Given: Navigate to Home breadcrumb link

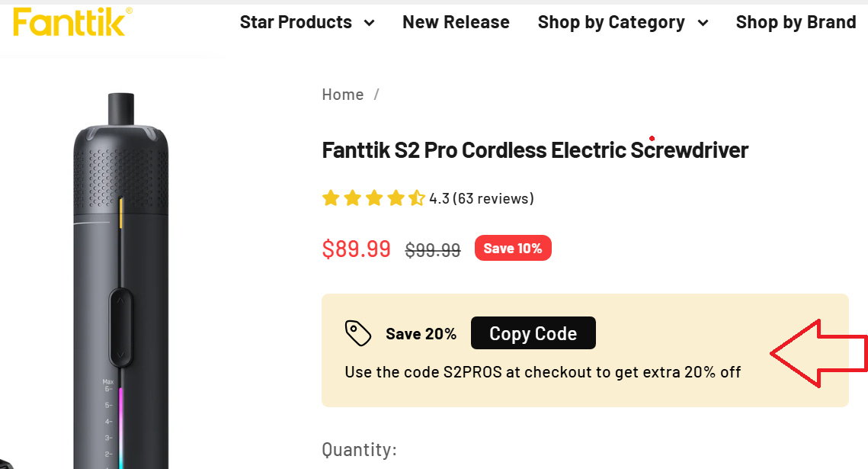Looking at the screenshot, I should pos(342,95).
